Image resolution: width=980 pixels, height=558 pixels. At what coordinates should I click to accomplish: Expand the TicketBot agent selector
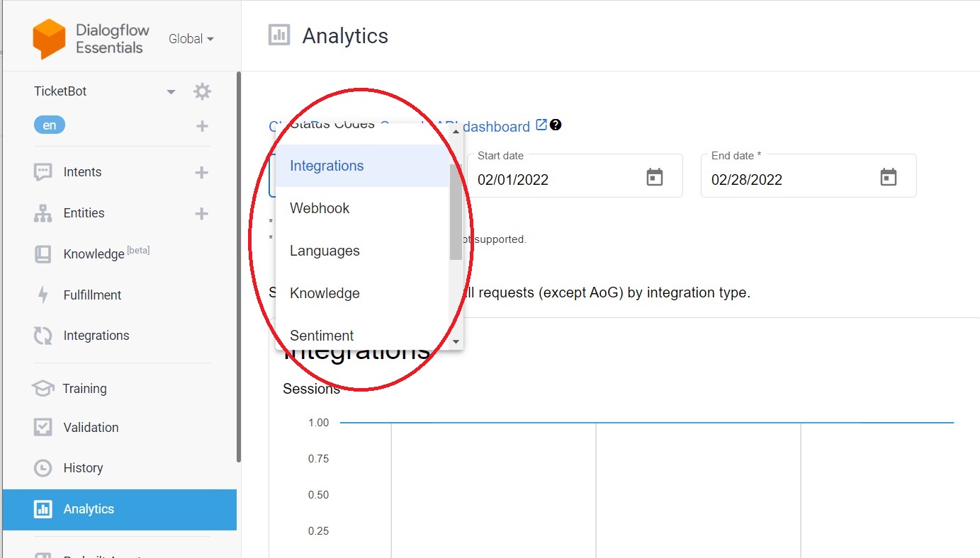[170, 91]
